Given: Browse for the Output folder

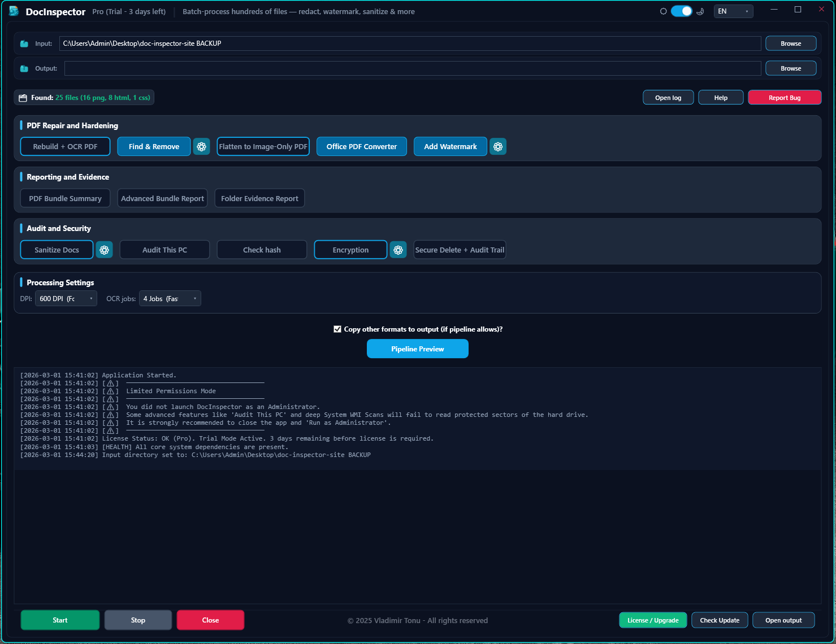Looking at the screenshot, I should pos(791,68).
